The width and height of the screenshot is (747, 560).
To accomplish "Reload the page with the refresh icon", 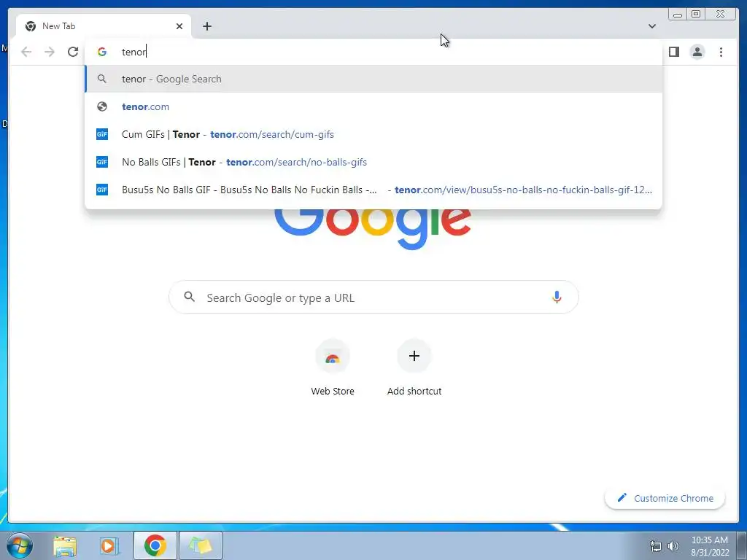I will [73, 52].
